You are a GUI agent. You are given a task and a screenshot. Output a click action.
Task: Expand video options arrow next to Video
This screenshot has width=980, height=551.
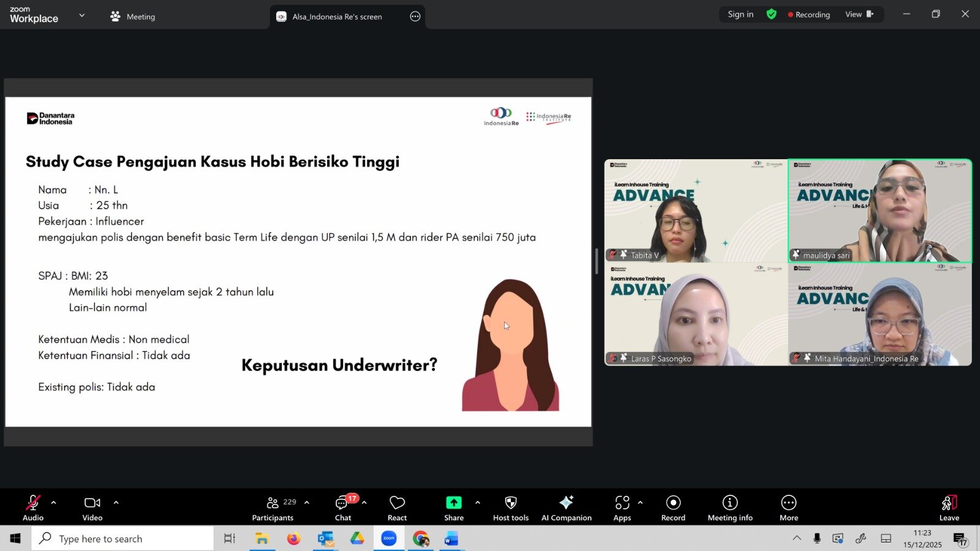coord(116,503)
